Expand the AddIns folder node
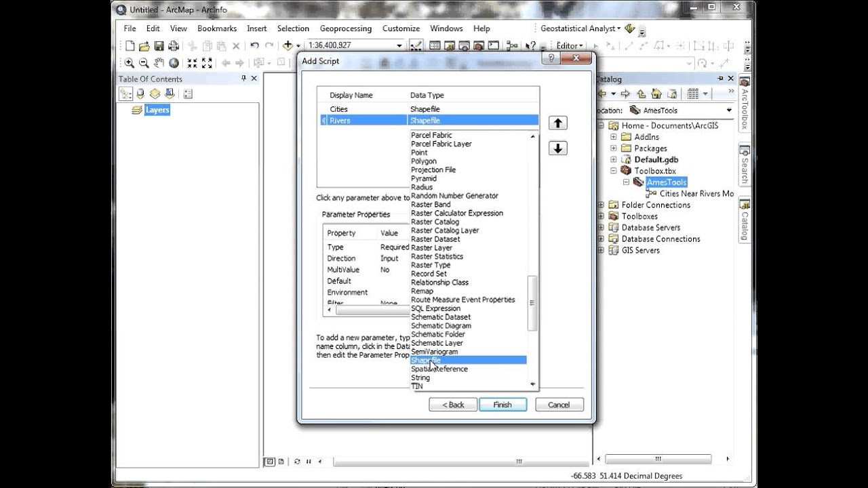 (x=614, y=137)
